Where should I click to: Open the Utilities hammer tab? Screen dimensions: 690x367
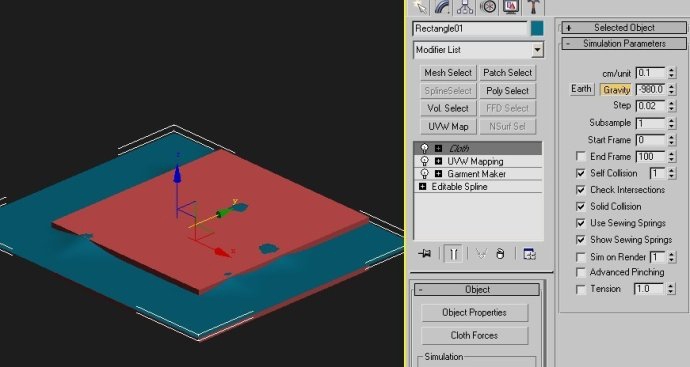point(533,7)
